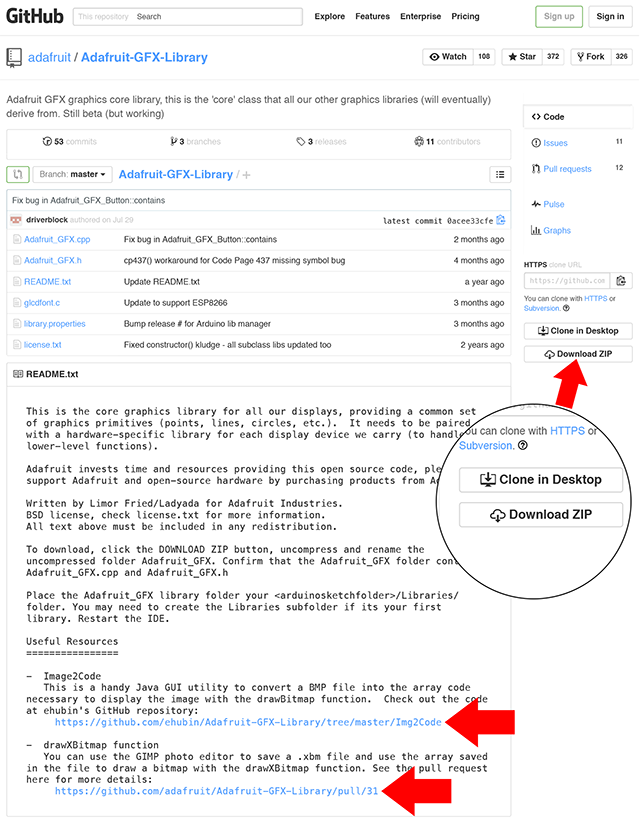Click the Subversion link in the clone text
Viewport: 640px width, 826px height.
coord(541,308)
